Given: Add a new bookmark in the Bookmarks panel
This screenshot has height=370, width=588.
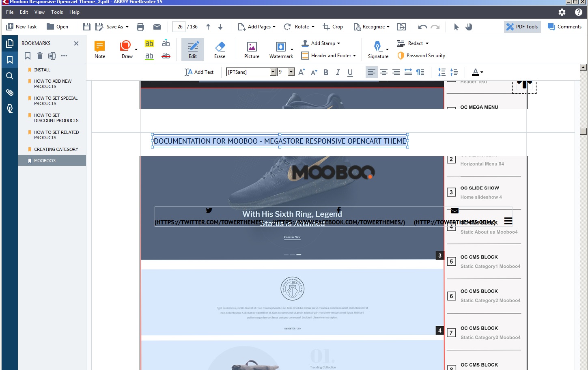Looking at the screenshot, I should (28, 56).
